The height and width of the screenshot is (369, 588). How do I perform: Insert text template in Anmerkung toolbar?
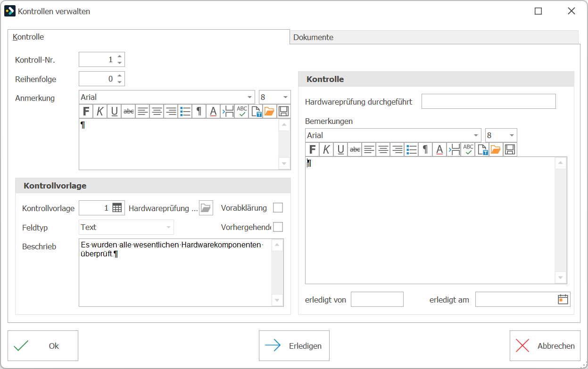256,111
